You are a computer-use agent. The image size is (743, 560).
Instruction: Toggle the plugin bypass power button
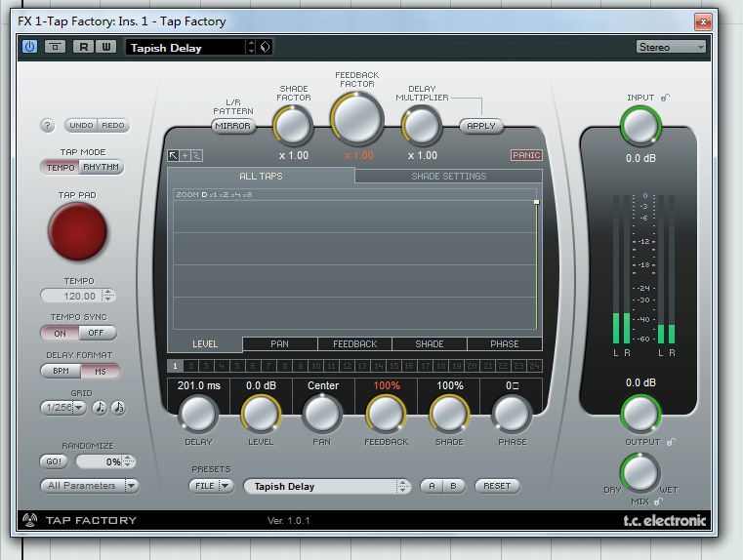click(29, 47)
